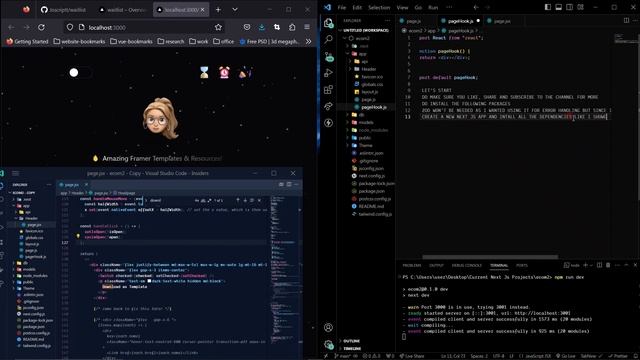Image resolution: width=640 pixels, height=360 pixels.
Task: Open View menu in right VS Code
Action: [402, 7]
